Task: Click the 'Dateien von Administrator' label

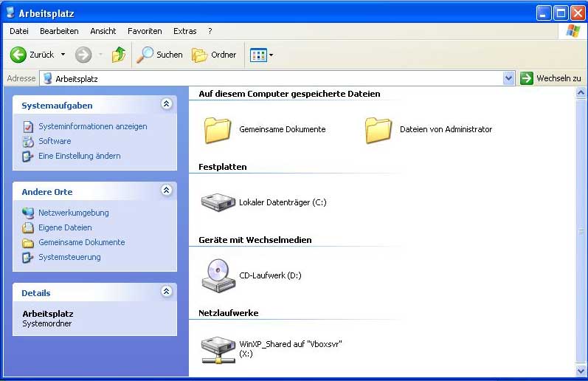Action: point(446,129)
